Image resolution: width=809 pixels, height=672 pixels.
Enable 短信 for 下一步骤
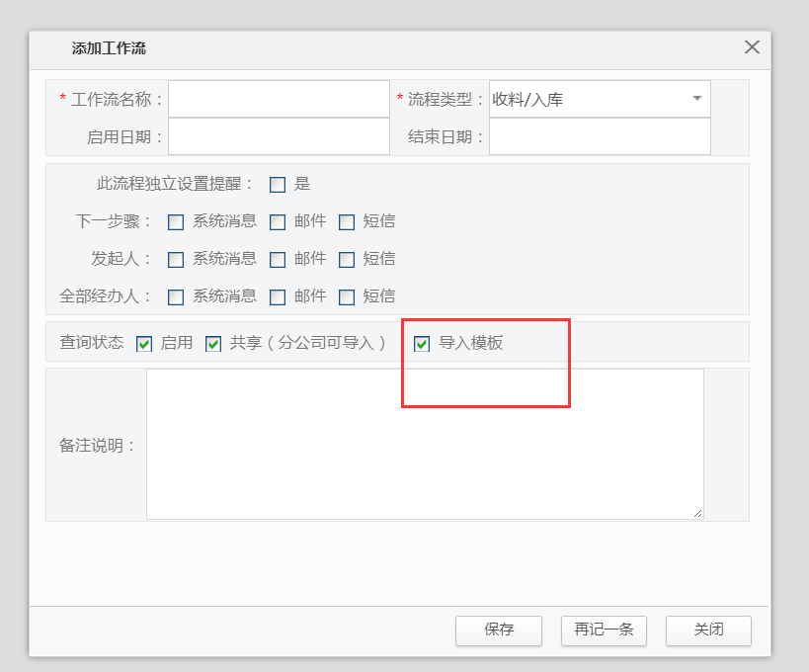click(347, 221)
